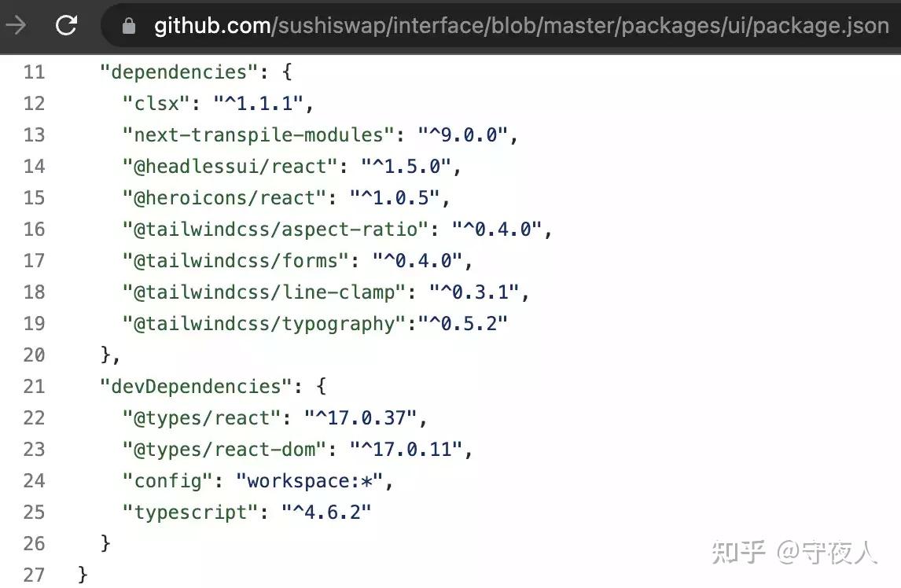Click the "workspace:*" config value

[309, 480]
